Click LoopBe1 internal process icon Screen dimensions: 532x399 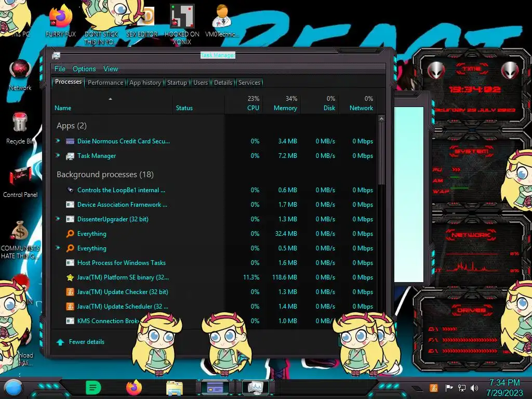pyautogui.click(x=70, y=190)
